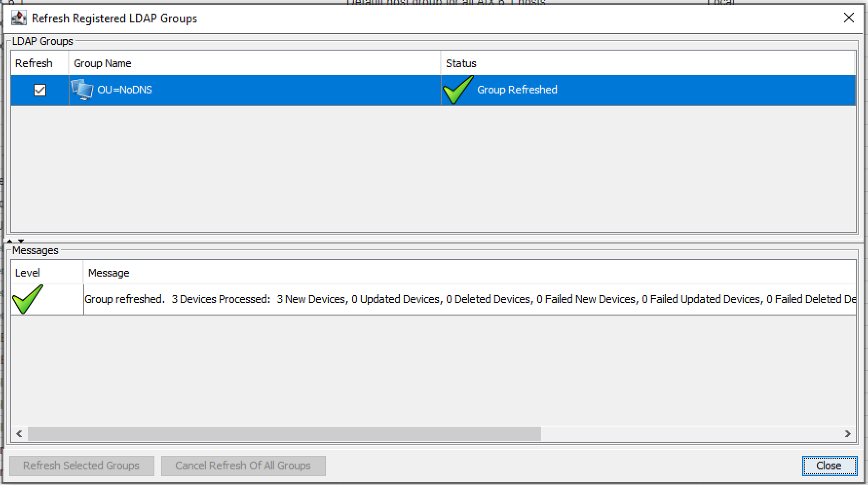Click the horizontal scrollbar's right arrow in Messages

coord(848,434)
